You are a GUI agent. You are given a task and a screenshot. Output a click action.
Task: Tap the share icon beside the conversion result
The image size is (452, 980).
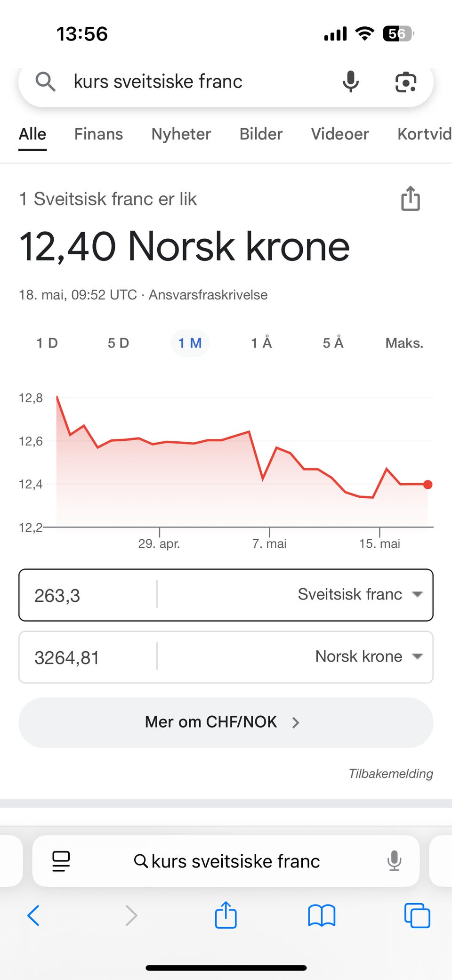click(410, 199)
